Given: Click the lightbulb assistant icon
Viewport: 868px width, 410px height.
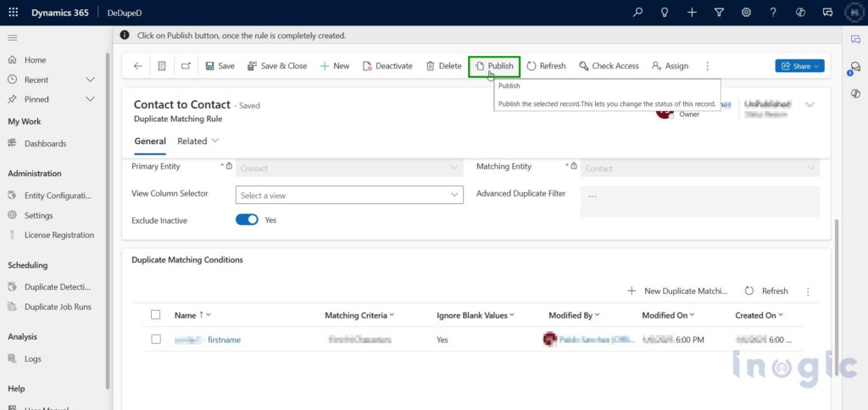Looking at the screenshot, I should (x=665, y=12).
